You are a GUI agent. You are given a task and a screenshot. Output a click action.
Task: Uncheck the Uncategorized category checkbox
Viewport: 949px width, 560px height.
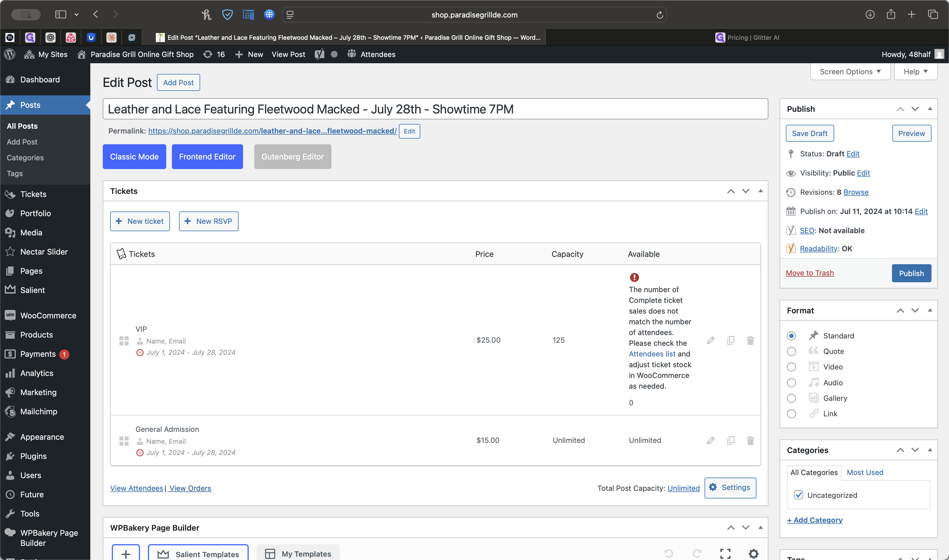pos(799,495)
